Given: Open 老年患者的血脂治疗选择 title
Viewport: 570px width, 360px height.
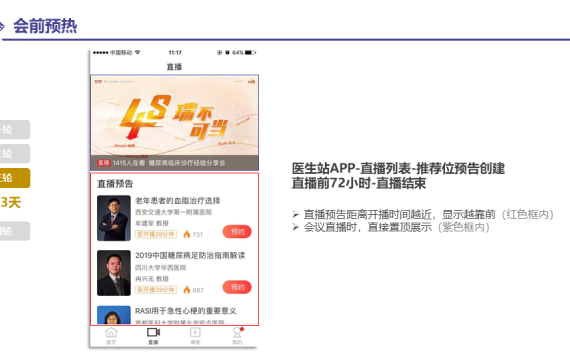Looking at the screenshot, I should point(178,201).
